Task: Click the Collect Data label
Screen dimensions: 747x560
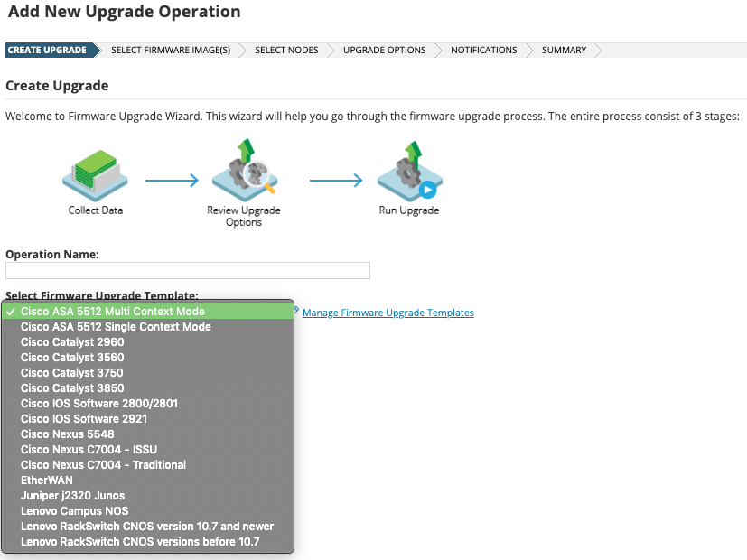Action: (95, 210)
